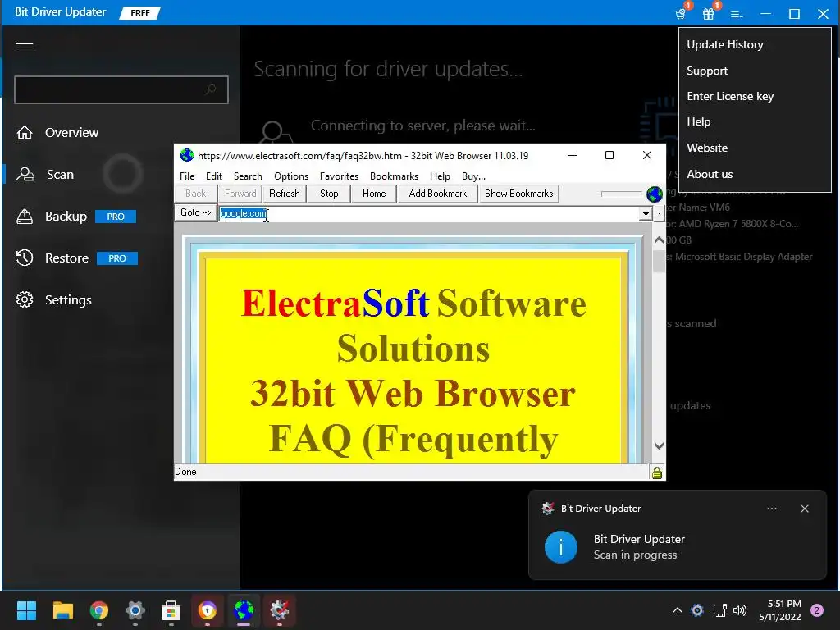Click the FREE badge in title bar
Viewport: 840px width, 630px height.
pos(139,13)
